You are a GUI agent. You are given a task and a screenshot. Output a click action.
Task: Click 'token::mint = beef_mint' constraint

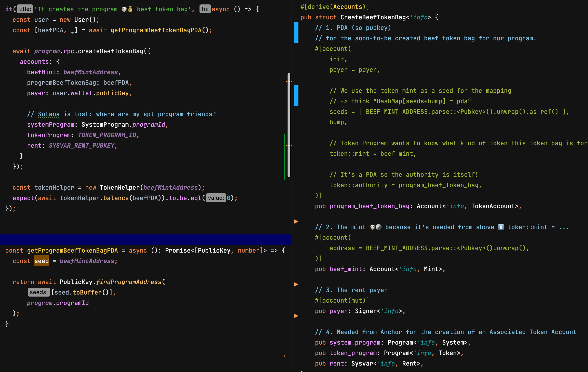(371, 154)
